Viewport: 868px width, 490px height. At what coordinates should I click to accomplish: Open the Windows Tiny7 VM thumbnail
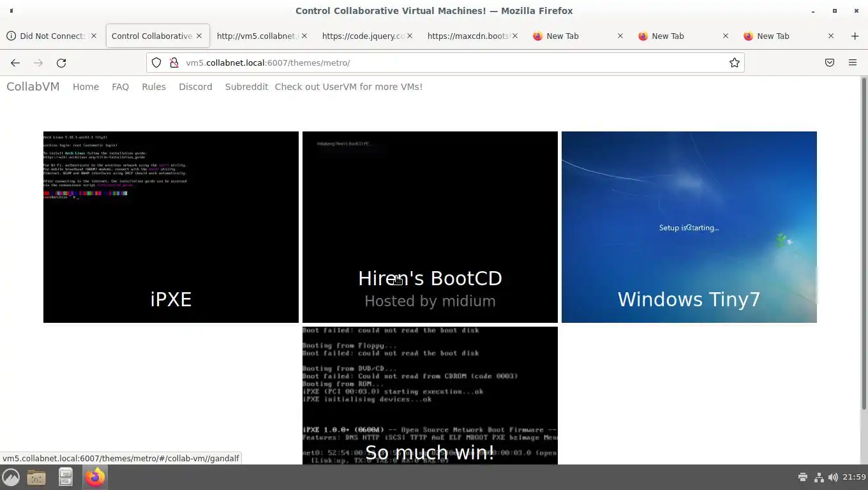[x=689, y=227]
